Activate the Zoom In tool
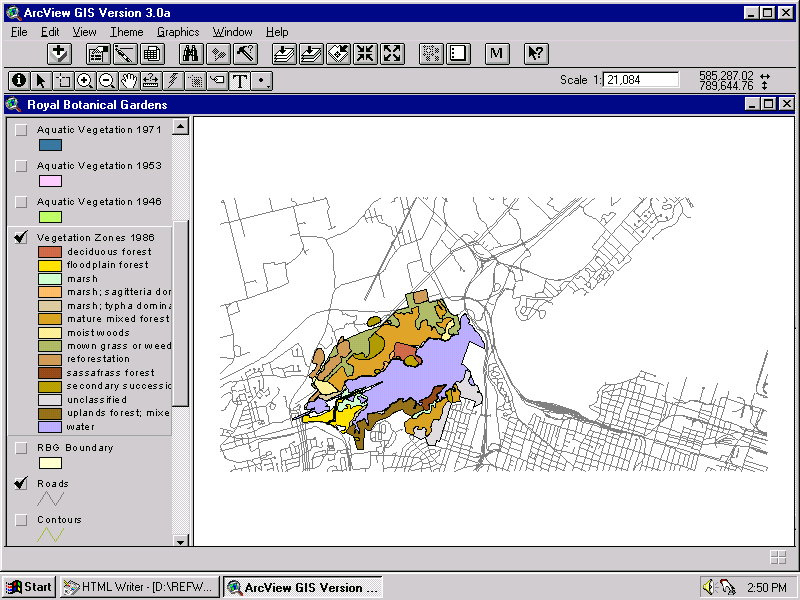This screenshot has height=600, width=800. 83,82
